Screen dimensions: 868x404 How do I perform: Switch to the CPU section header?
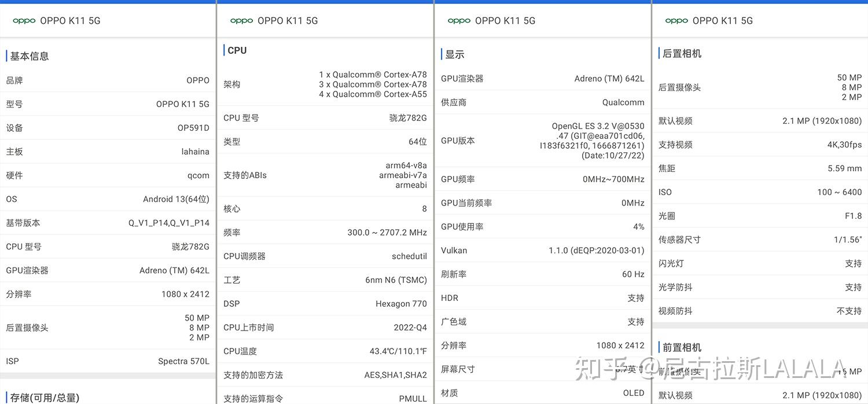(x=237, y=50)
